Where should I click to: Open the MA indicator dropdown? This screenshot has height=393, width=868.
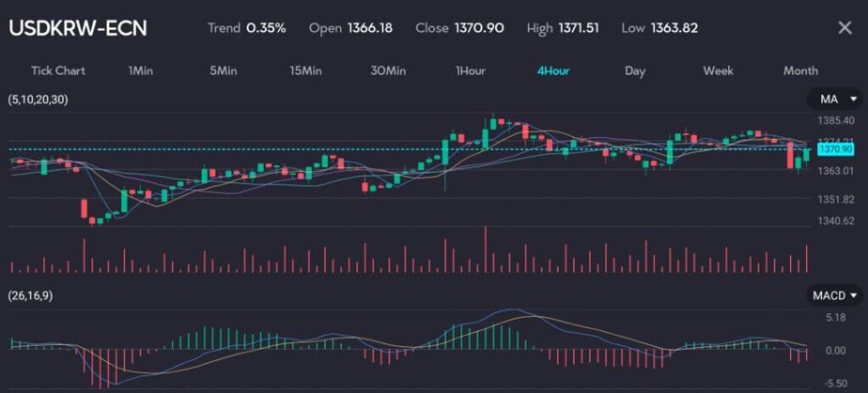[834, 100]
